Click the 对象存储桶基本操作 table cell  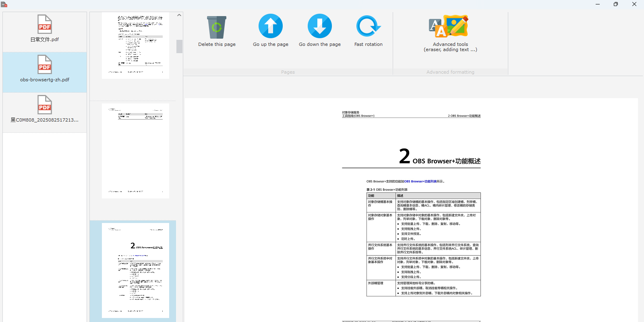[x=381, y=205]
